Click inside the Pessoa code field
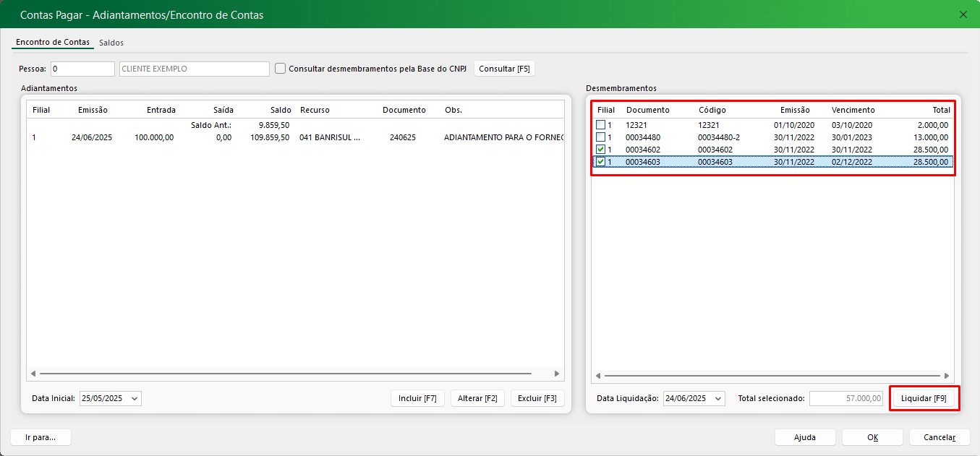 (82, 69)
